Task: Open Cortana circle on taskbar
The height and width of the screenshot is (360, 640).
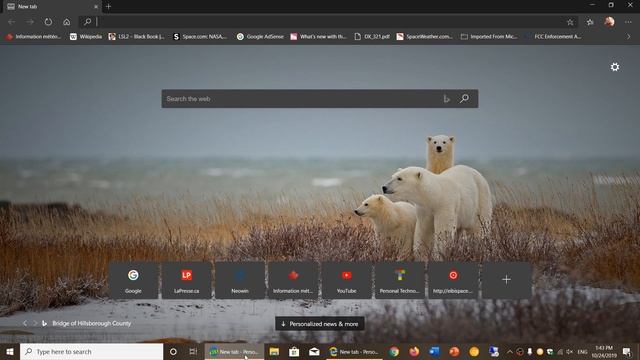Action: [x=173, y=352]
